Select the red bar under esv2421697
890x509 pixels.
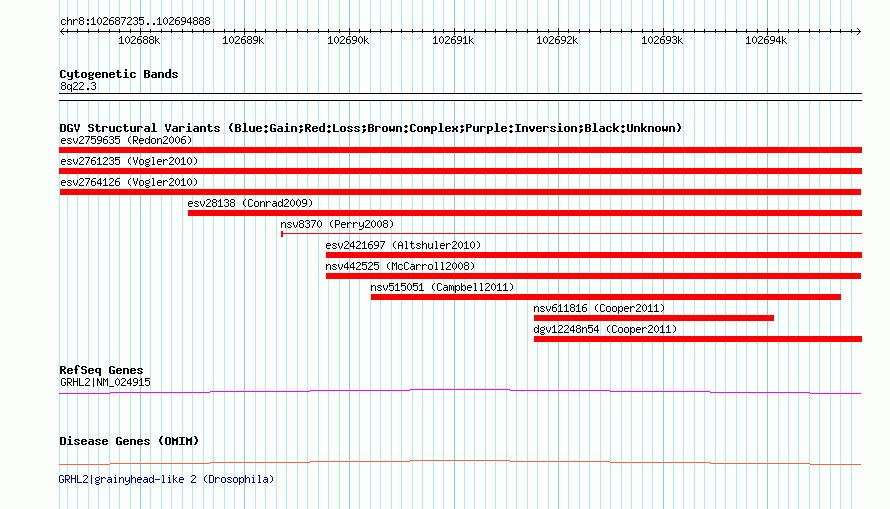point(594,255)
